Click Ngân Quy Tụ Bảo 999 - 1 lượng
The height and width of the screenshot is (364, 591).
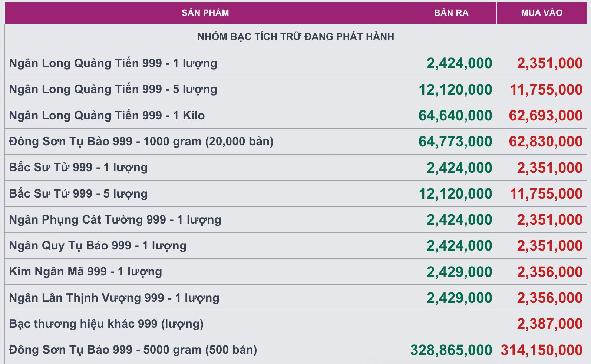(x=98, y=246)
